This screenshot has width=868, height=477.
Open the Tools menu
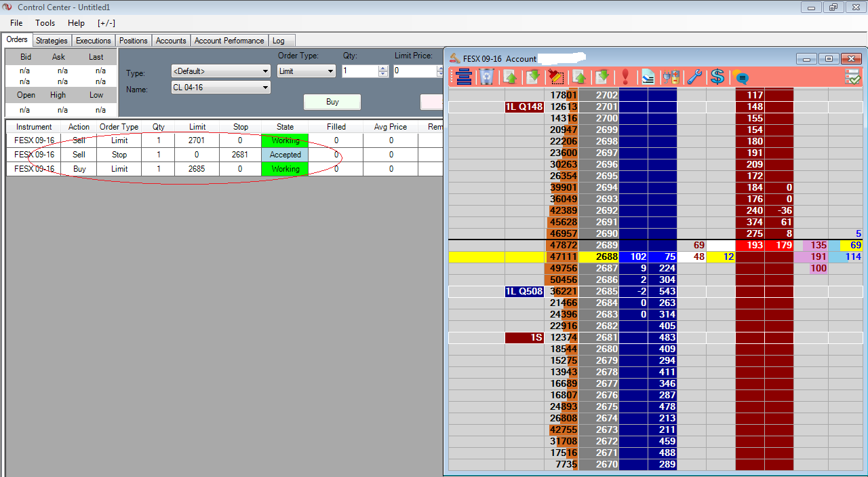click(x=45, y=23)
